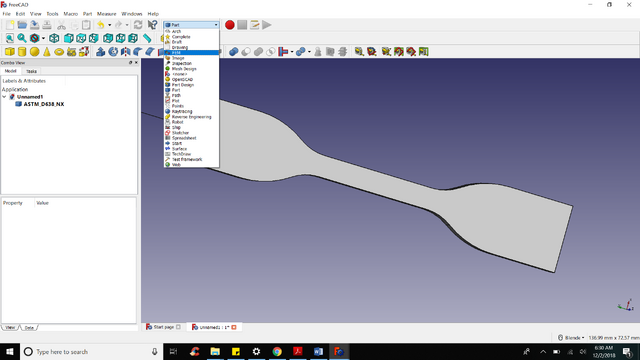Set isometric axonometric view
This screenshot has width=640, height=360.
54,38
